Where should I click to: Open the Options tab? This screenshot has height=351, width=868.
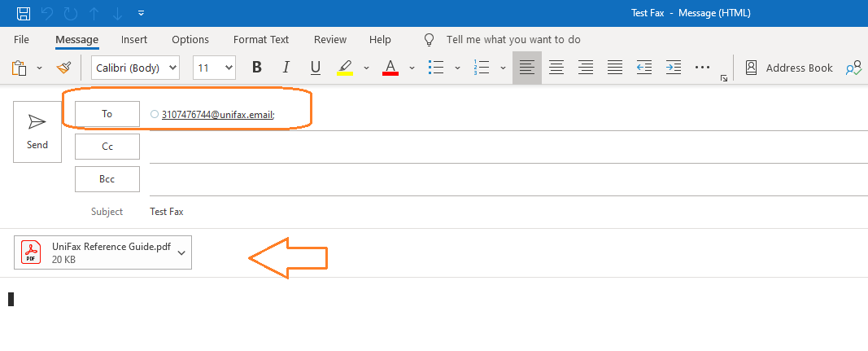pyautogui.click(x=190, y=39)
